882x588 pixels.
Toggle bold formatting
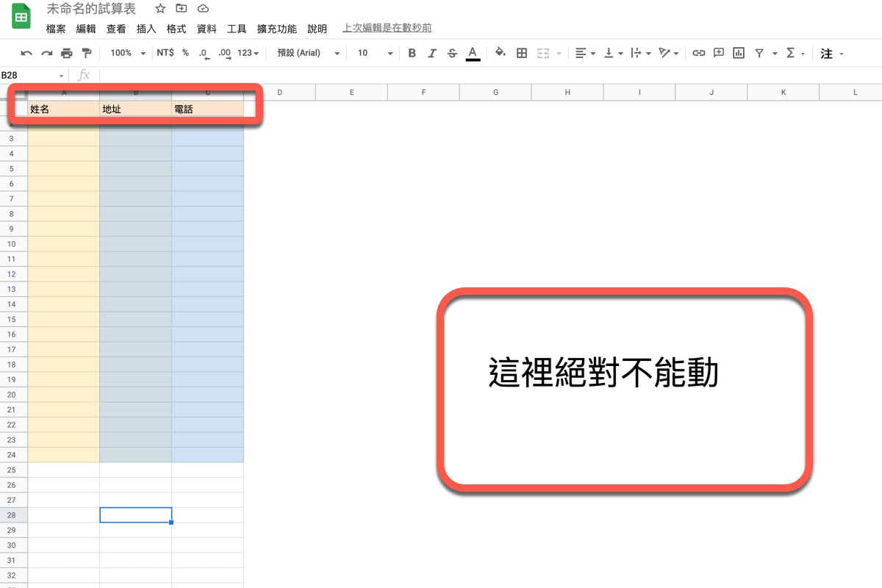pyautogui.click(x=412, y=53)
